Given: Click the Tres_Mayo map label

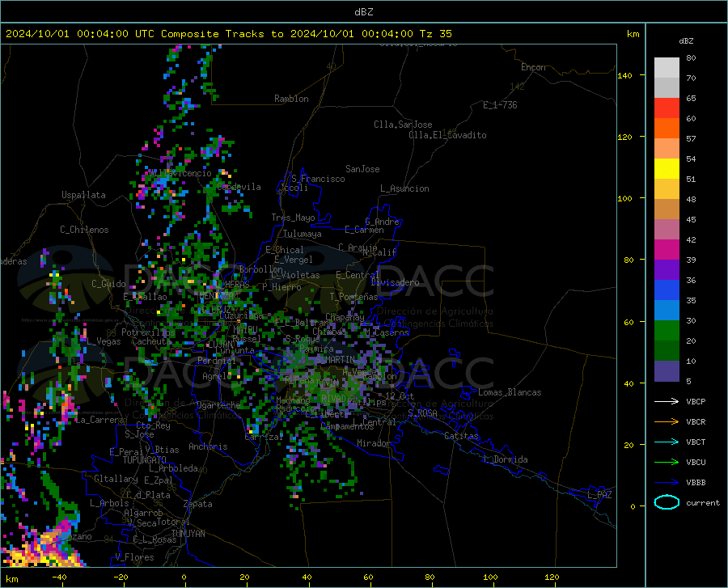Looking at the screenshot, I should (x=293, y=218).
